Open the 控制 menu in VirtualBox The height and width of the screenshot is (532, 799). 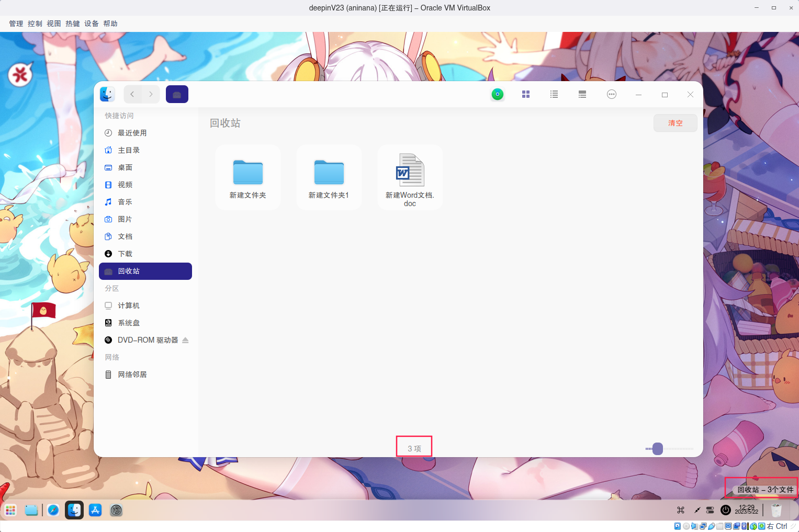click(35, 23)
